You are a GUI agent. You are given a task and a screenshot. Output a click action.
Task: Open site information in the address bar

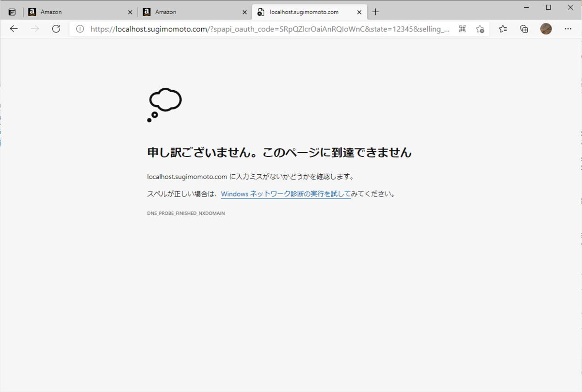tap(80, 29)
